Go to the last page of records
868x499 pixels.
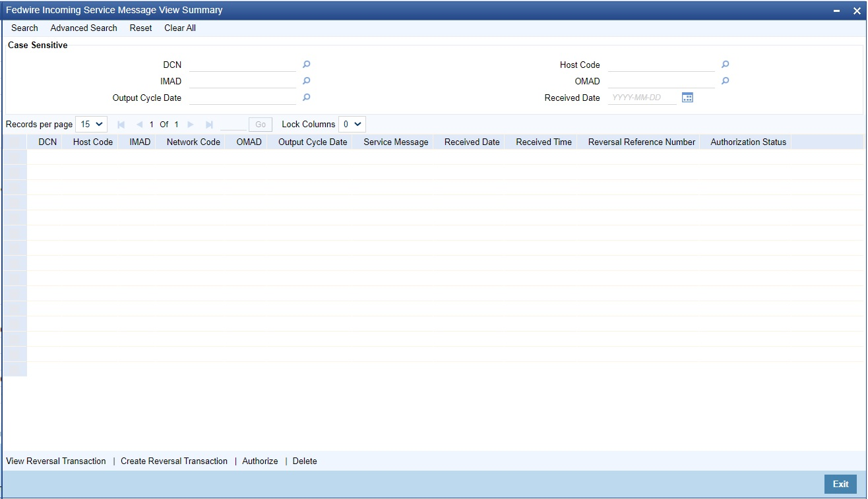pyautogui.click(x=209, y=125)
